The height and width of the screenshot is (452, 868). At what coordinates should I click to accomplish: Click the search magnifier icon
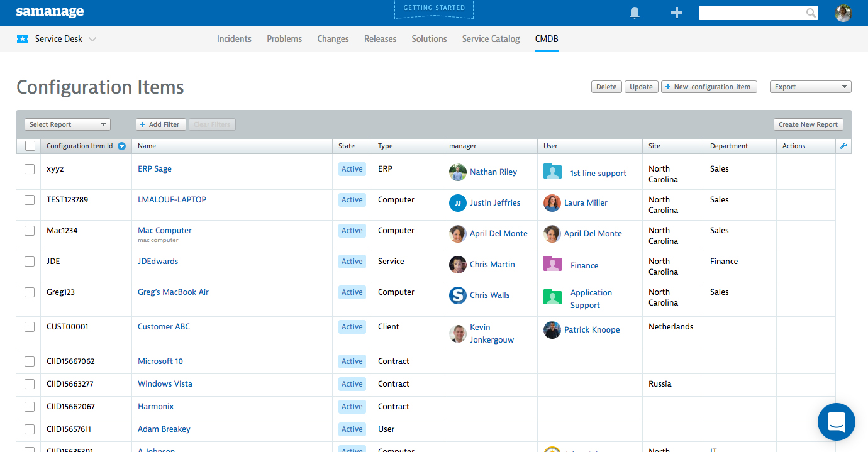pos(811,13)
